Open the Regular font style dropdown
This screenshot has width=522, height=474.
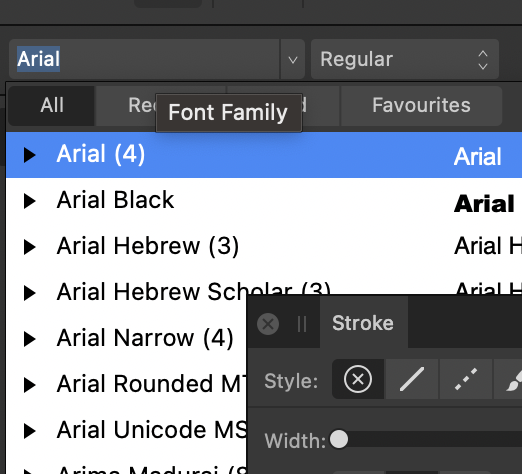(x=405, y=59)
